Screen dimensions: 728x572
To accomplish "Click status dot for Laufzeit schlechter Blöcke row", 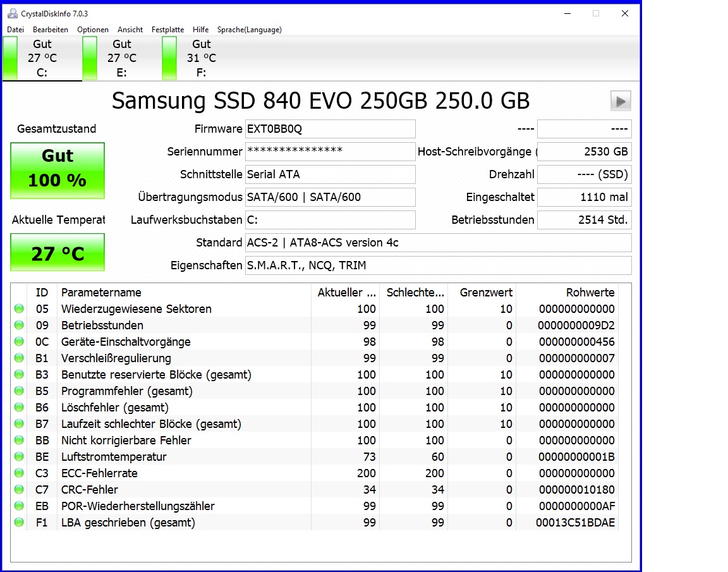I will pyautogui.click(x=19, y=424).
